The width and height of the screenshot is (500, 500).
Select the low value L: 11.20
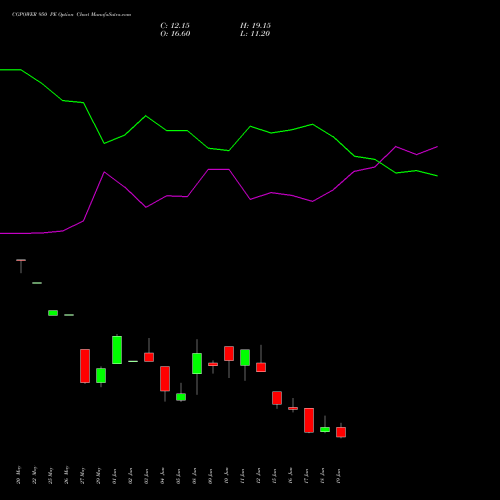pos(255,34)
